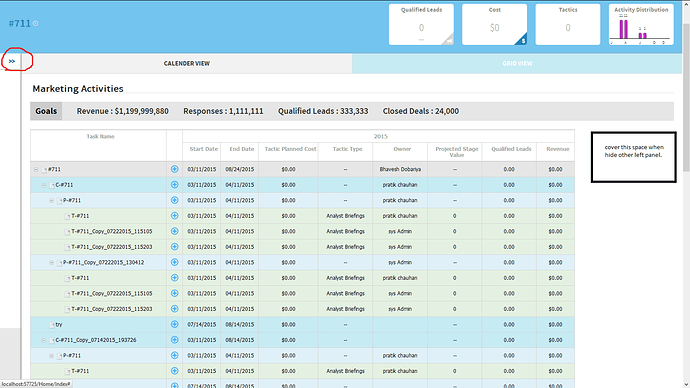
Task: Click the plus icon in the try row
Action: tap(175, 324)
